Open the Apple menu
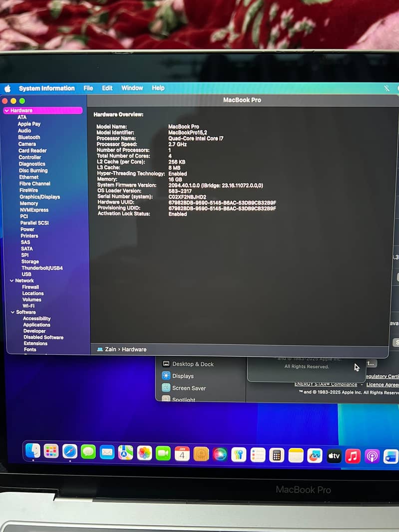The height and width of the screenshot is (532, 399). (7, 89)
